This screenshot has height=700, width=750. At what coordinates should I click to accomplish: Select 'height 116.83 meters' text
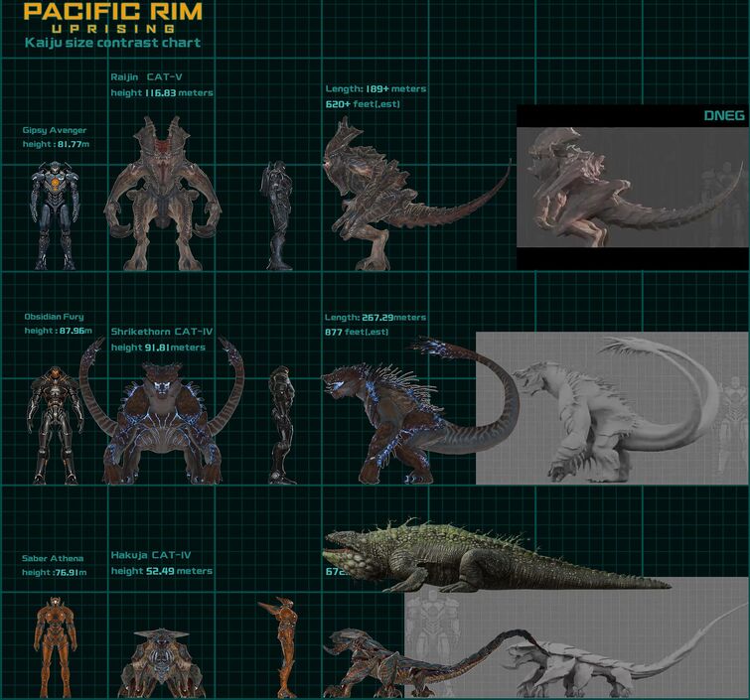coord(162,92)
